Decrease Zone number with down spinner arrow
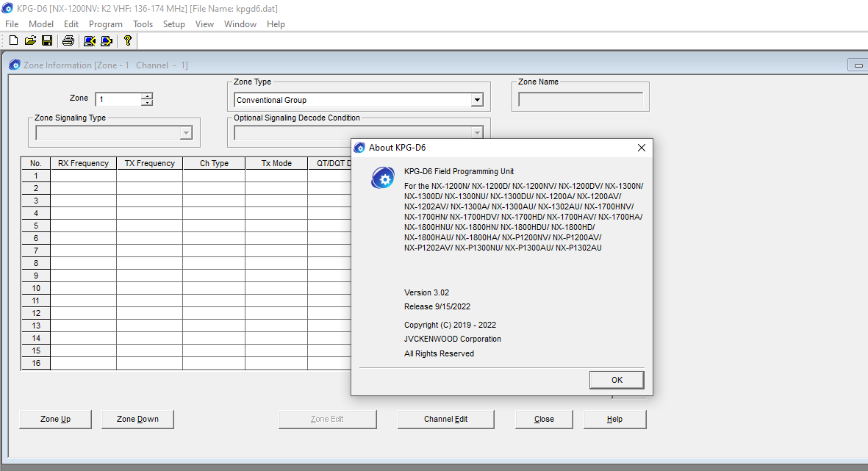Image resolution: width=868 pixels, height=471 pixels. [x=147, y=102]
